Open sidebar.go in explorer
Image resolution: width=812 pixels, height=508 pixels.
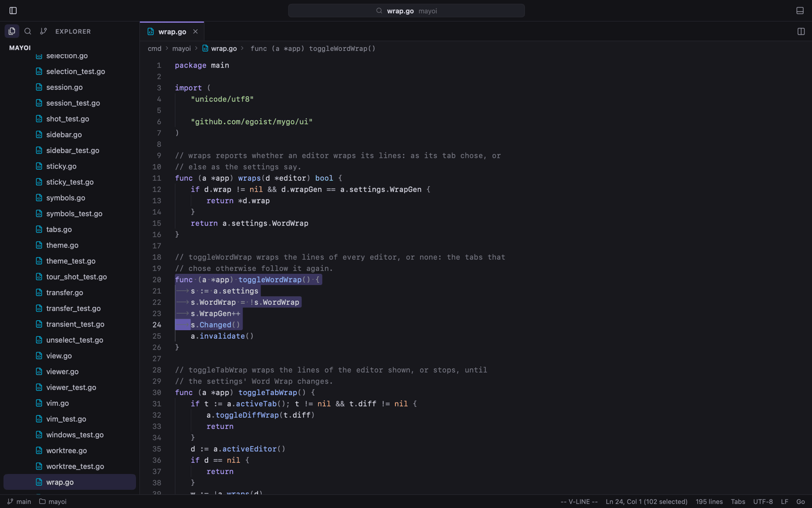coord(70,135)
